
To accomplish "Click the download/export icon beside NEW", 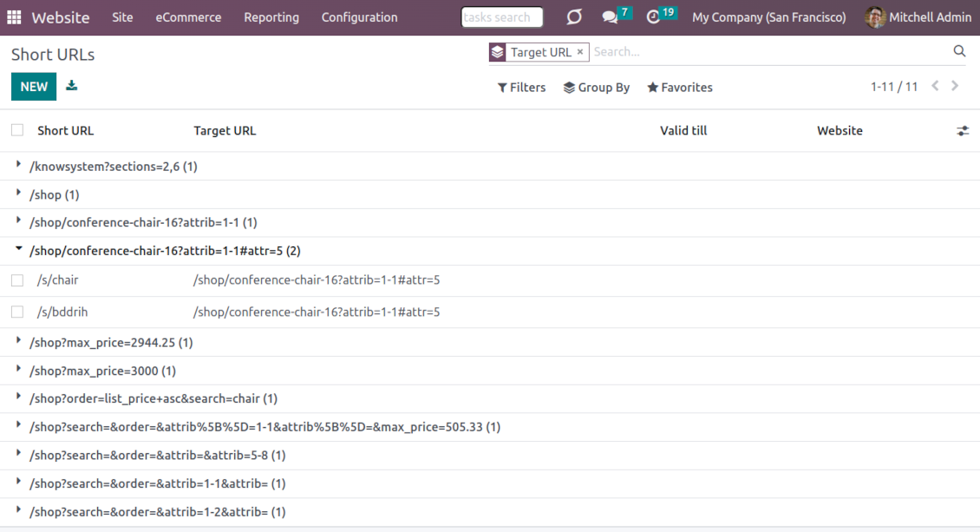I will click(x=72, y=86).
